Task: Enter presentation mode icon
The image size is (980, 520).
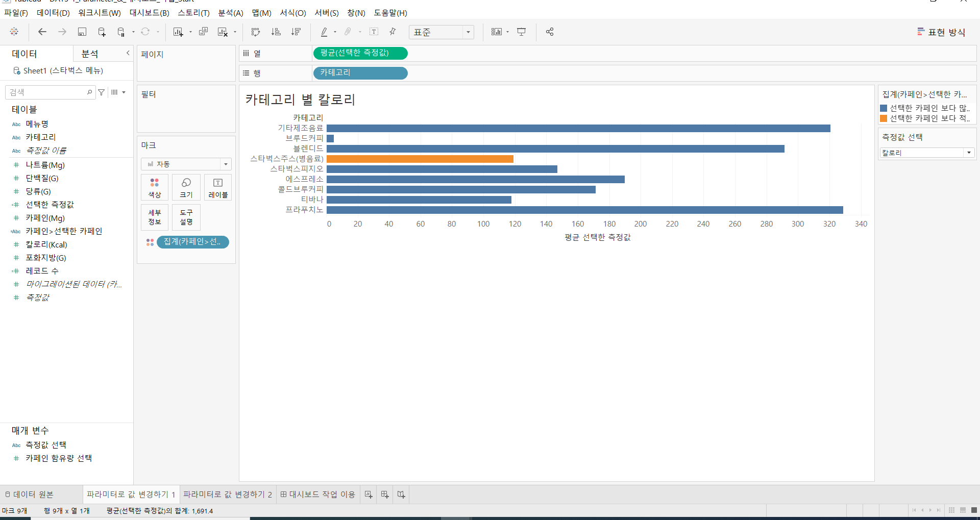Action: pos(521,32)
